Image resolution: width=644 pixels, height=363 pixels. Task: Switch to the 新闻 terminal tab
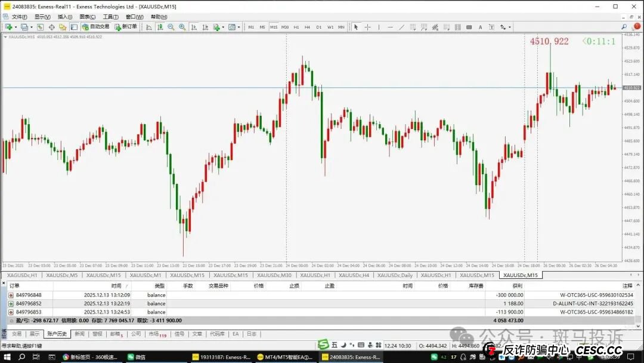79,334
